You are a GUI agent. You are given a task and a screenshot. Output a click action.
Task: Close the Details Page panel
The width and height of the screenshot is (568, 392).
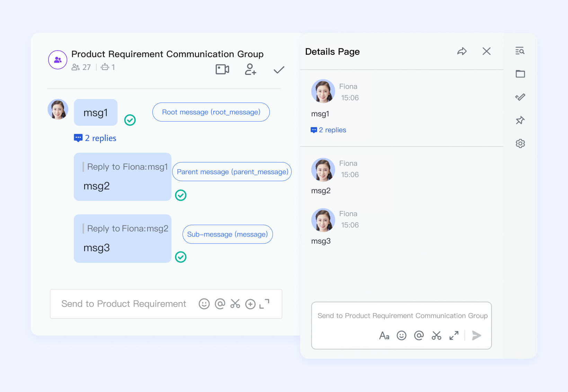point(486,52)
